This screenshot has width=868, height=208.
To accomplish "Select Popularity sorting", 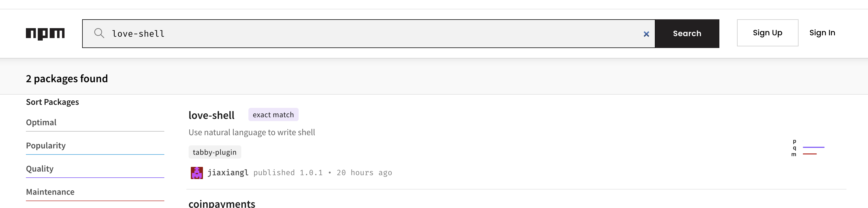I will [x=45, y=146].
